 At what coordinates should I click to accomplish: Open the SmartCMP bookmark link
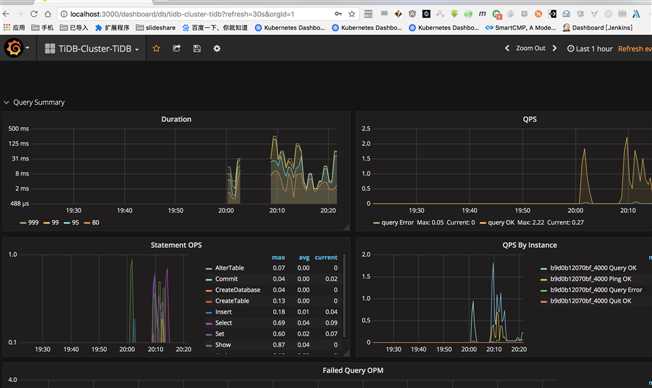[x=521, y=27]
